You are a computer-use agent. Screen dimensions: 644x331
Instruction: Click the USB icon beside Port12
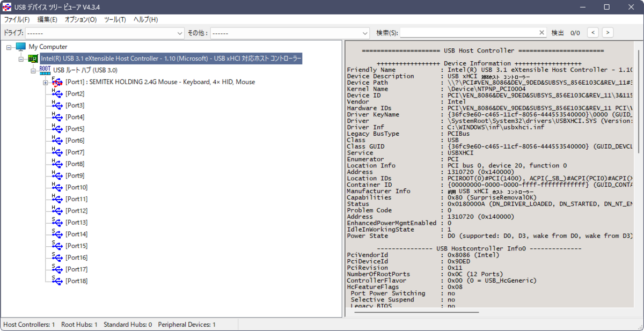[57, 211]
